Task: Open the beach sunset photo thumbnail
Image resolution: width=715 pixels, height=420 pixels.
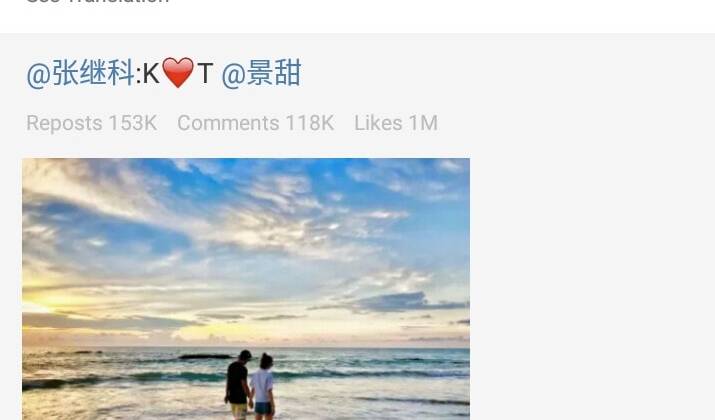Action: click(x=246, y=289)
